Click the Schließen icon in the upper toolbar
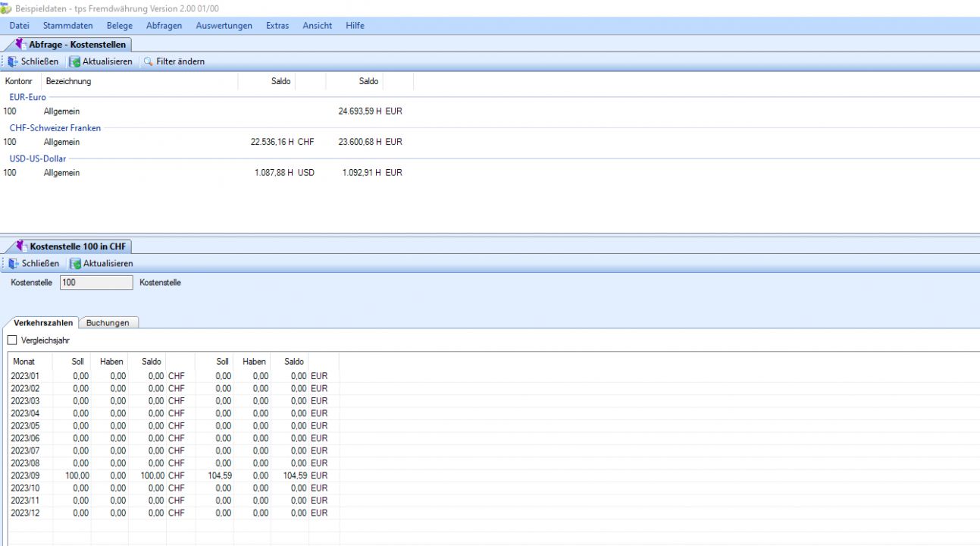This screenshot has width=980, height=546. (x=14, y=61)
